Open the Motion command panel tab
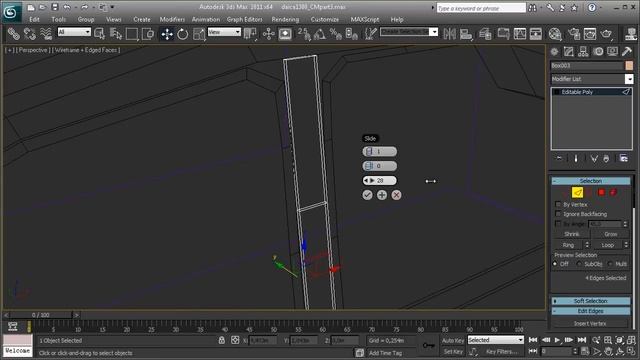Viewport: 640px width, 360px height. [598, 51]
